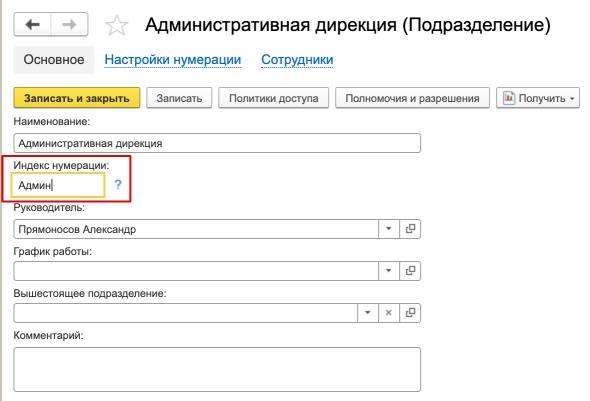590x401 pixels.
Task: Expand the Руководитель dropdown list
Action: pyautogui.click(x=389, y=229)
